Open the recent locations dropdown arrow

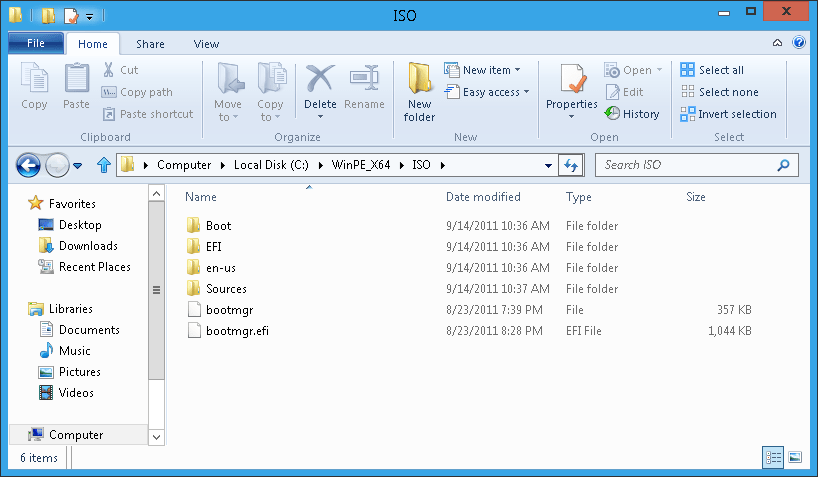(x=78, y=166)
